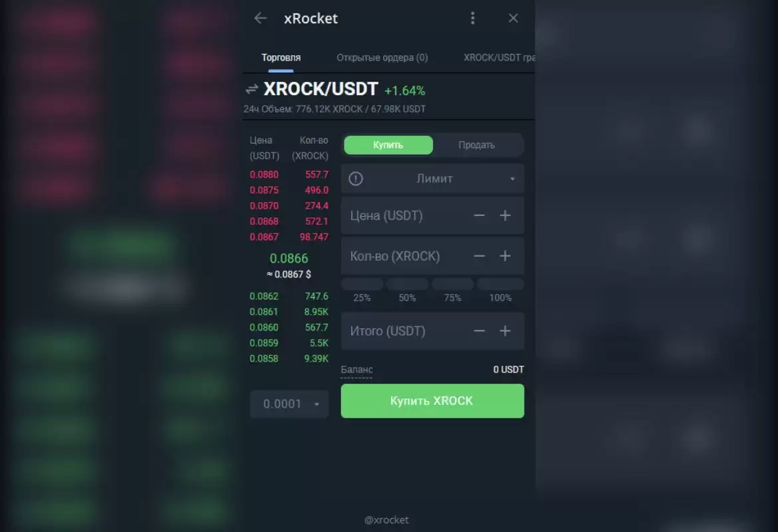778x532 pixels.
Task: Increase Цена (USDT) with the plus icon
Action: [505, 215]
